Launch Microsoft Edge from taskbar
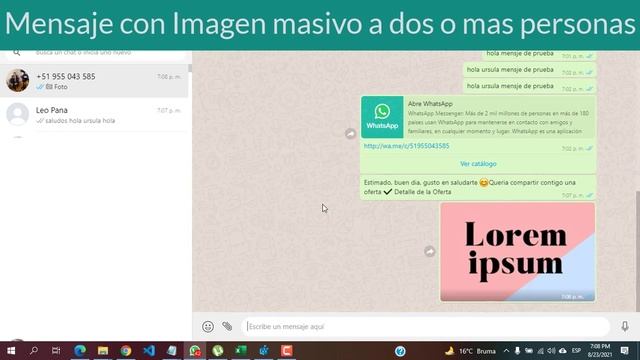 tap(80, 351)
